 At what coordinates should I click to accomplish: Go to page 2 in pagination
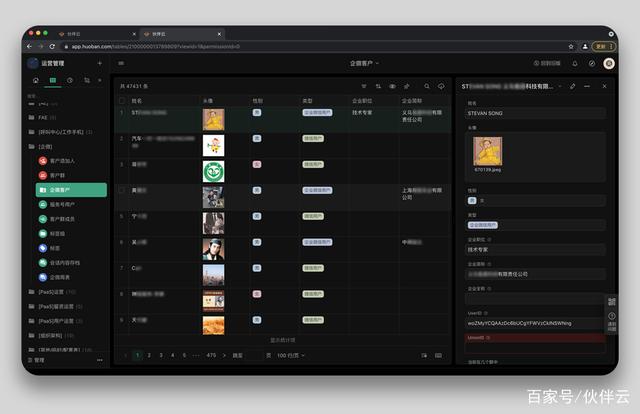click(148, 355)
